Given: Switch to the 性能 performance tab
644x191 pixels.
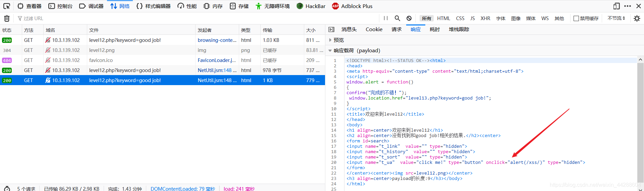Looking at the screenshot, I should click(x=187, y=6).
